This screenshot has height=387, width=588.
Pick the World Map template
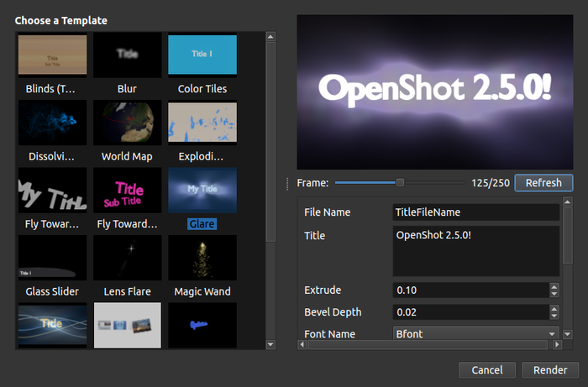tap(127, 123)
